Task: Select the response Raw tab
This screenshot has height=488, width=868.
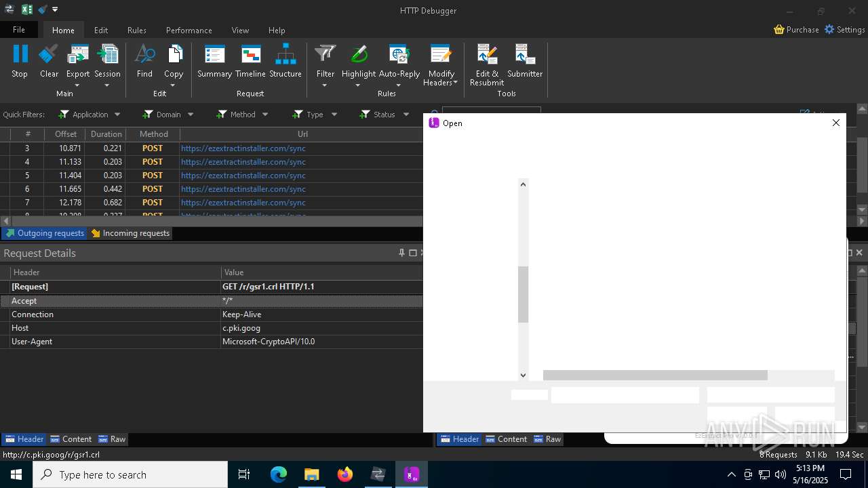Action: pos(547,439)
